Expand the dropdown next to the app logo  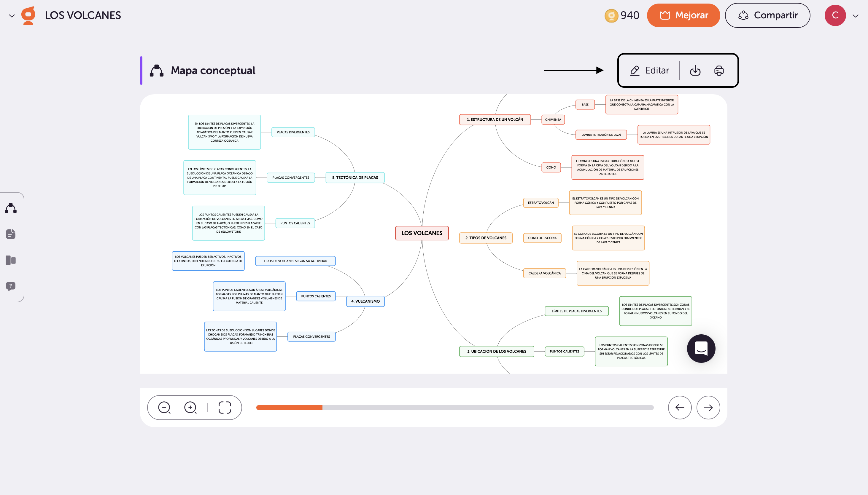coord(12,15)
